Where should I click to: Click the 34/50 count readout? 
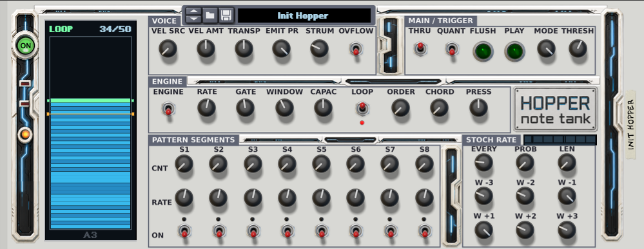click(x=115, y=29)
